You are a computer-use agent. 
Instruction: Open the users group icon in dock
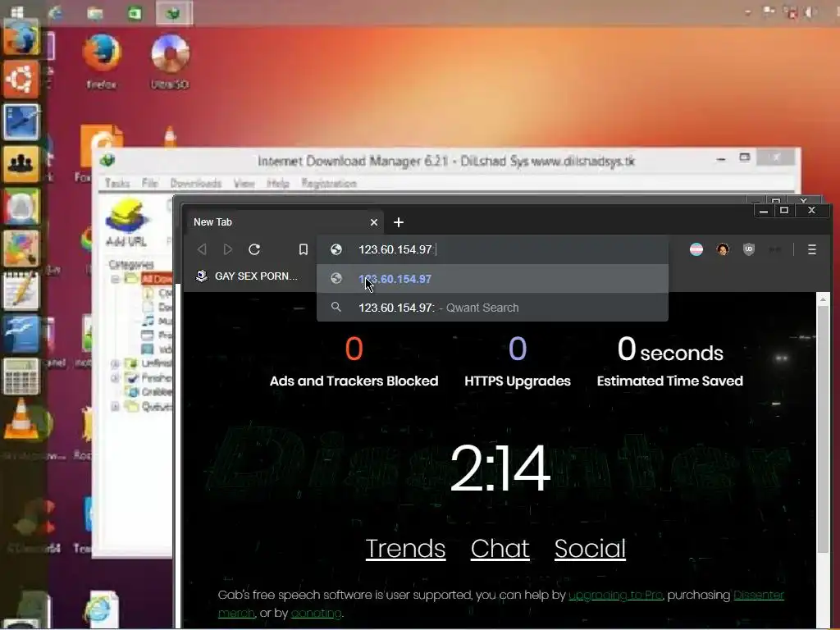[x=21, y=163]
